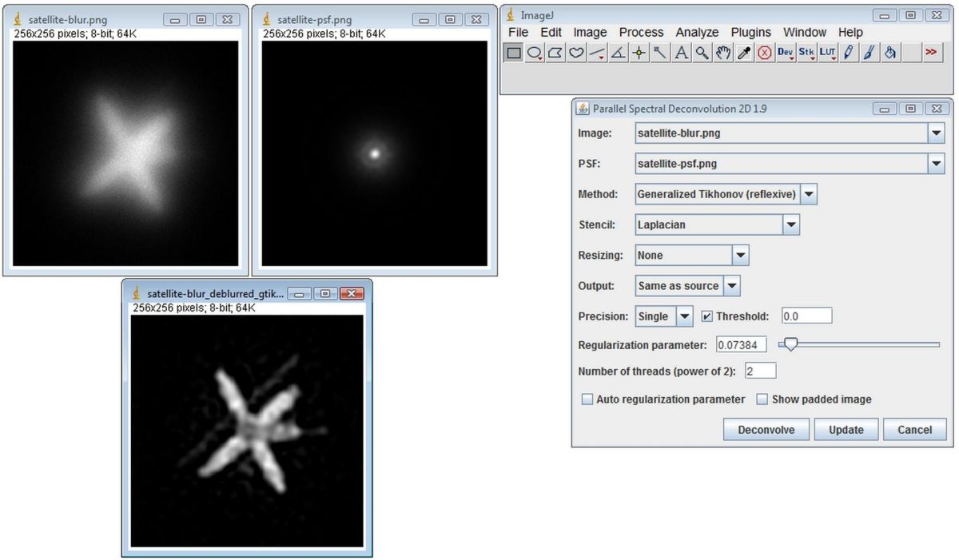Viewport: 959px width, 560px height.
Task: Click the Java icon in the Parallel Spectral Deconvolution title bar
Action: point(582,109)
